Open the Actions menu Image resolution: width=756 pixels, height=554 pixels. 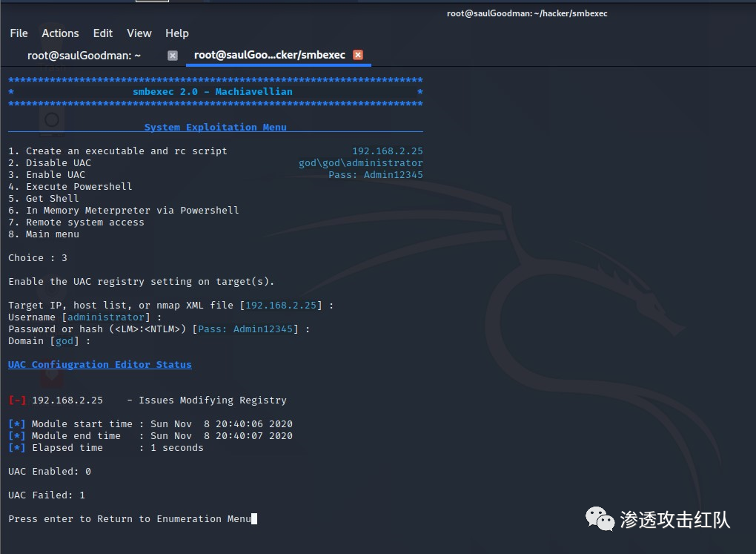[x=60, y=33]
